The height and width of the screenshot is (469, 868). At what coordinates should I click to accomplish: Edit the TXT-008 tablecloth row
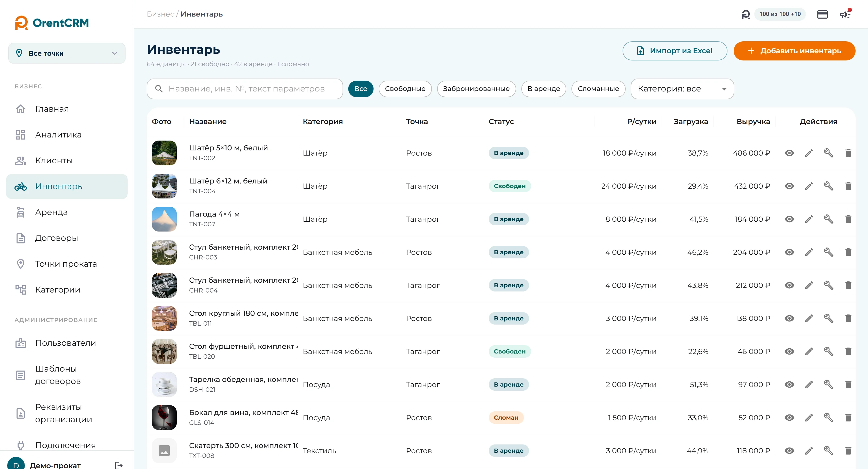point(809,450)
